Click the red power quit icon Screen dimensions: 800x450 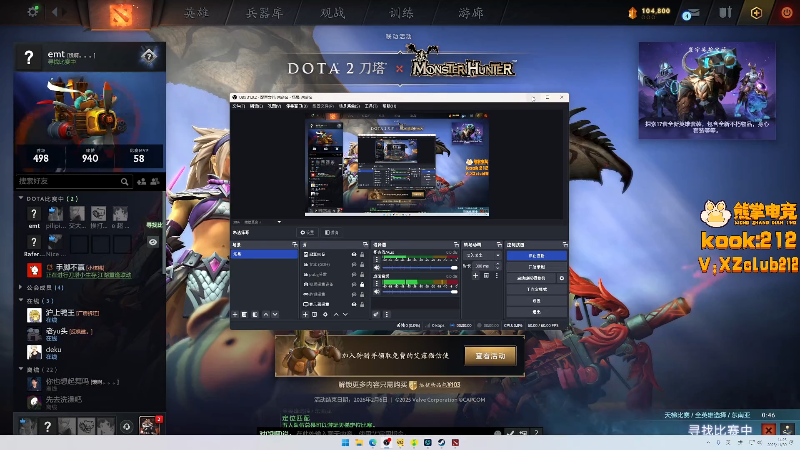coord(787,13)
